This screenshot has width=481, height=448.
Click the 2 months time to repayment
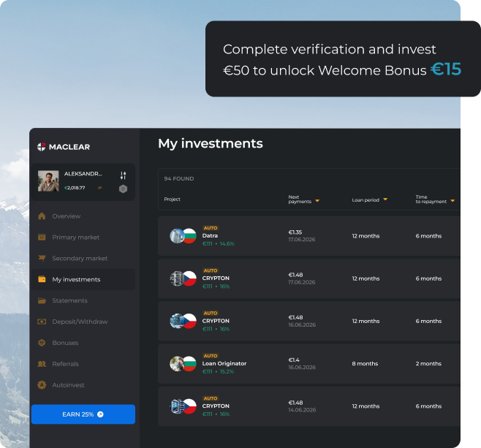[428, 364]
